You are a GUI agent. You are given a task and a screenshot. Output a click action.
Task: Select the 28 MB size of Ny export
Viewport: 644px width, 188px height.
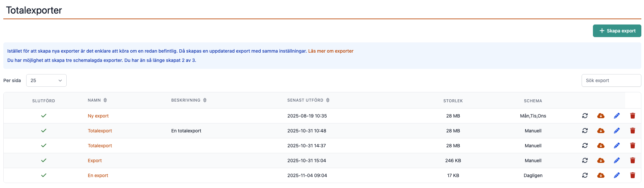[453, 116]
